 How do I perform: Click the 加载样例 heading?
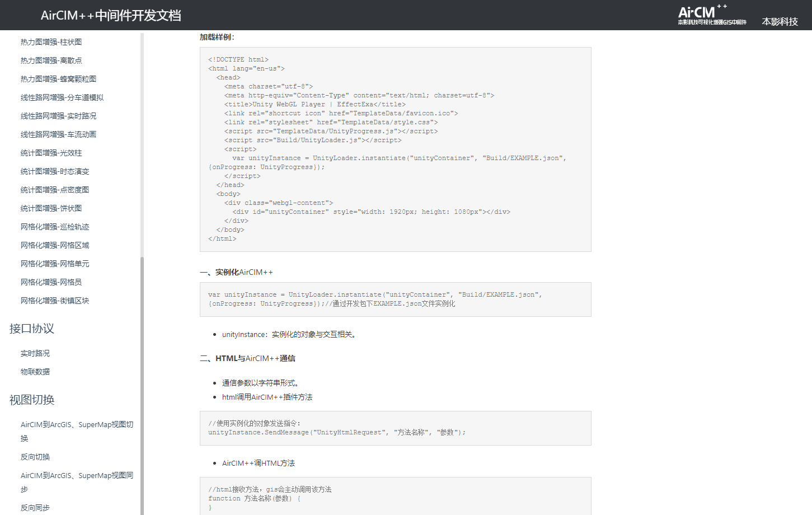tap(217, 37)
